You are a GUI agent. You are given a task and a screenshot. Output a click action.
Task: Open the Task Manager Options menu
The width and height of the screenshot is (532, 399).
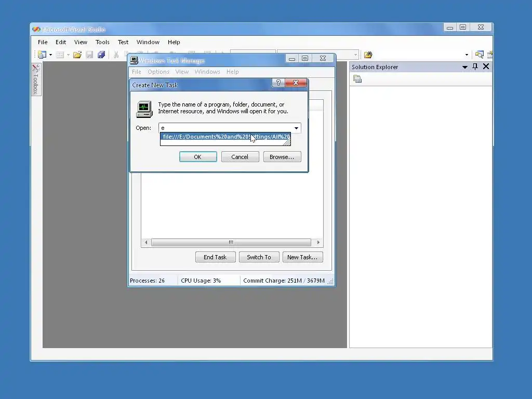coord(158,72)
